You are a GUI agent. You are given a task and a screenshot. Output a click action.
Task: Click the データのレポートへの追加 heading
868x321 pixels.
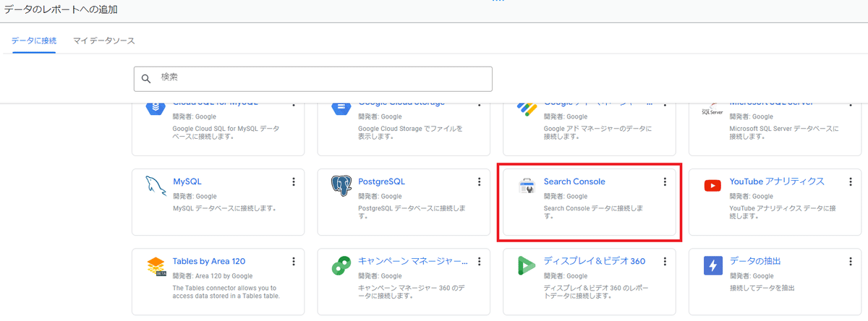pyautogui.click(x=61, y=10)
